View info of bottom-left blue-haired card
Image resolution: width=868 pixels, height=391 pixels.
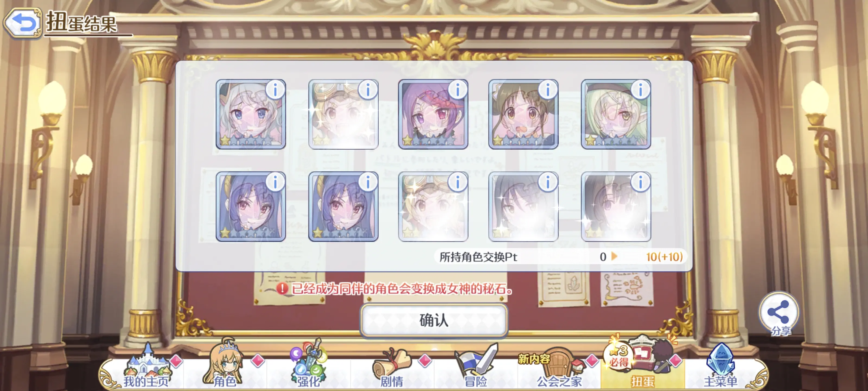(x=275, y=182)
